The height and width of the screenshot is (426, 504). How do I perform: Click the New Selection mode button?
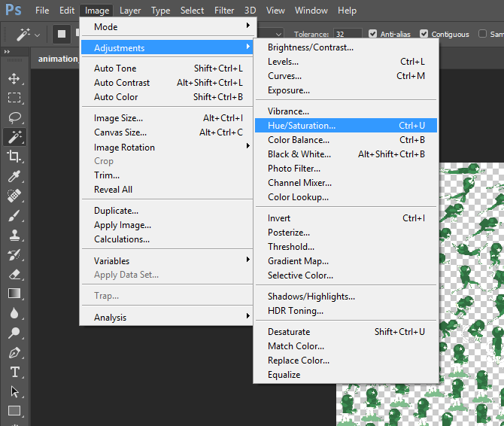coord(62,34)
